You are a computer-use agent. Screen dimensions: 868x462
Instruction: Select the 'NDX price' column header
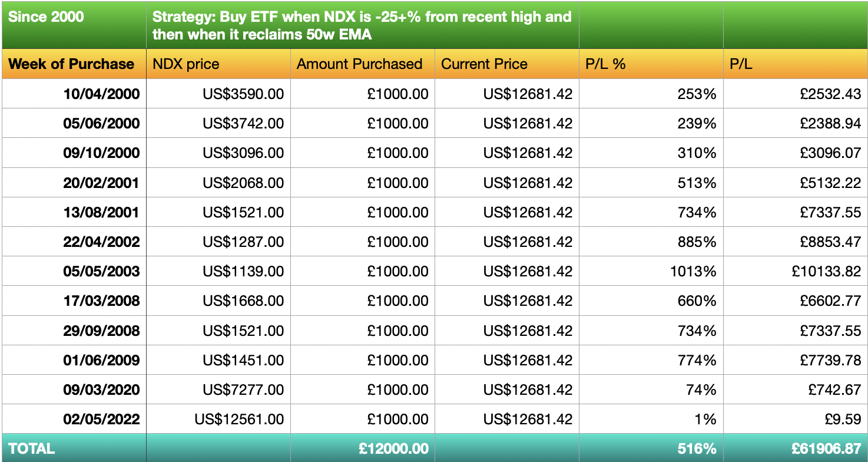click(x=218, y=64)
